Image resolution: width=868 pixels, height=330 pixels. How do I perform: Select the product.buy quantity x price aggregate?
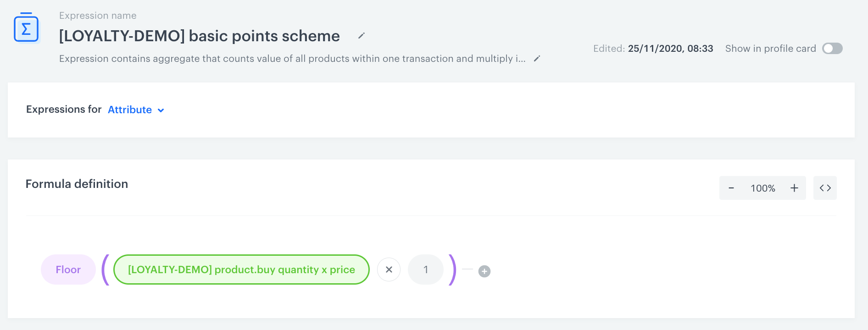click(x=241, y=269)
